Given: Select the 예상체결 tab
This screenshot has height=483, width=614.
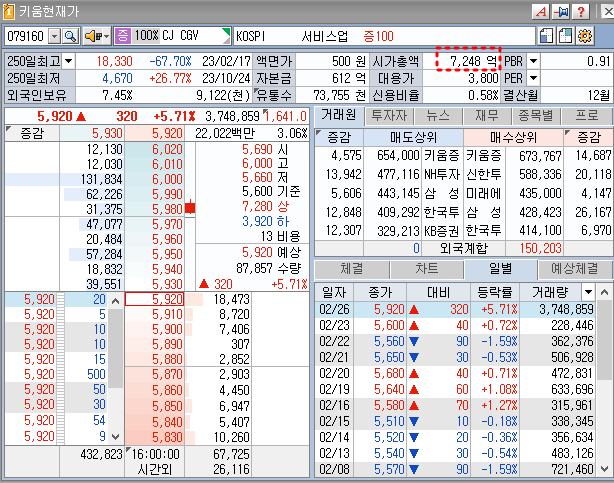Looking at the screenshot, I should click(574, 269).
